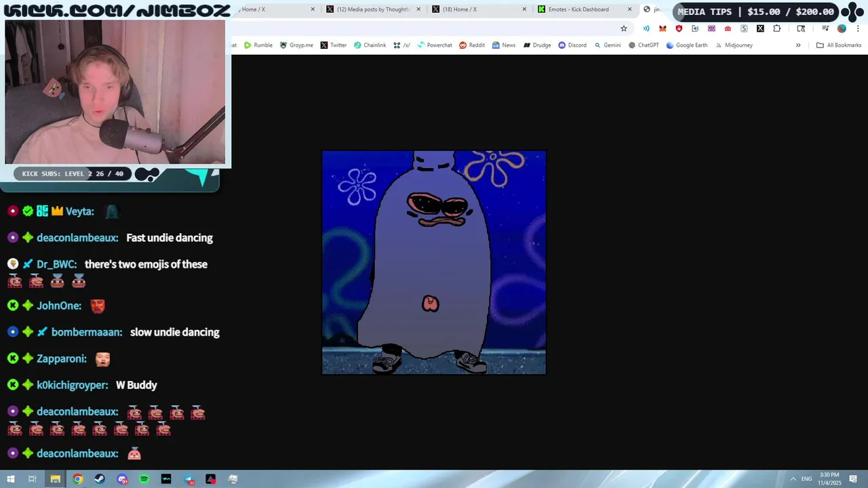Click the X extension icon in toolbar

point(760,28)
